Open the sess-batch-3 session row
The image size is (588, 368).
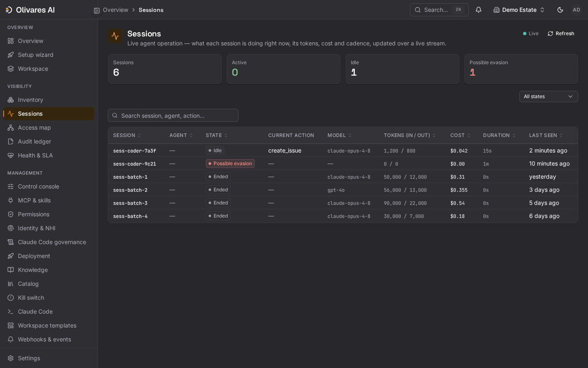(343, 203)
